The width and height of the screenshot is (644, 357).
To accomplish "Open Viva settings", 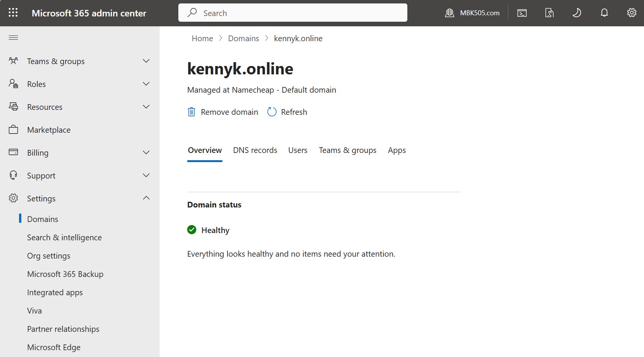I will [x=34, y=310].
